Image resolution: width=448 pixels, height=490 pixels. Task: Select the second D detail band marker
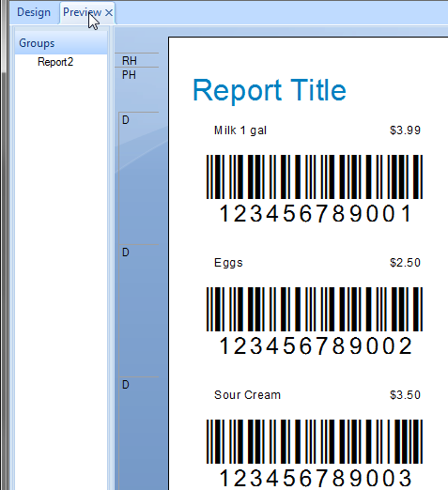(126, 253)
